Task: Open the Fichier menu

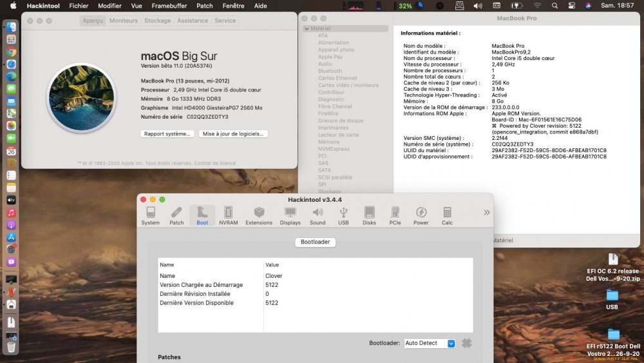Action: (x=79, y=6)
